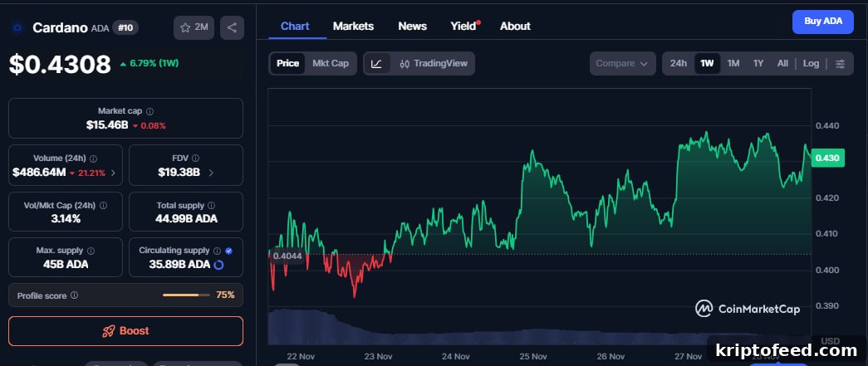Viewport: 868px width, 366px height.
Task: Open Market cap info tooltip icon
Action: pyautogui.click(x=150, y=111)
